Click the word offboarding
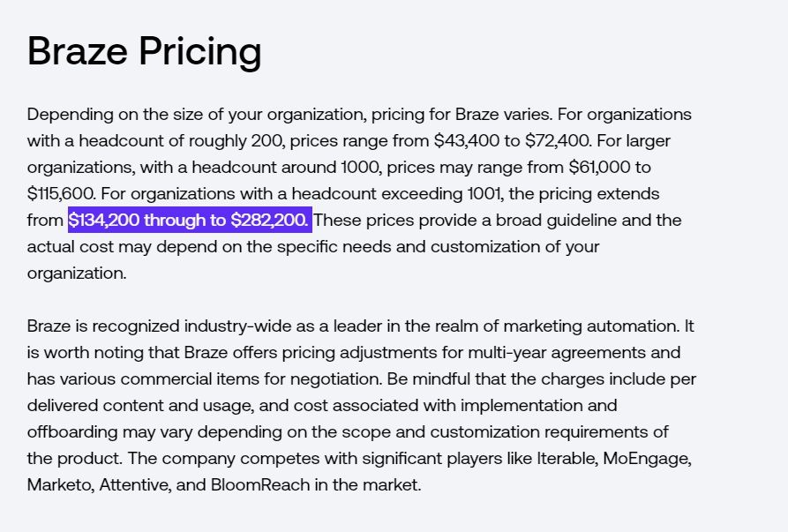The width and height of the screenshot is (788, 532). pos(71,431)
